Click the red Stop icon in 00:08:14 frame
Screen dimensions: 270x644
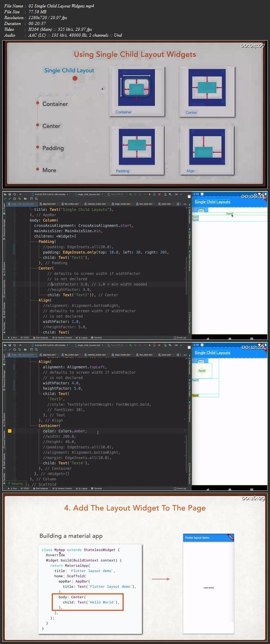point(160,194)
